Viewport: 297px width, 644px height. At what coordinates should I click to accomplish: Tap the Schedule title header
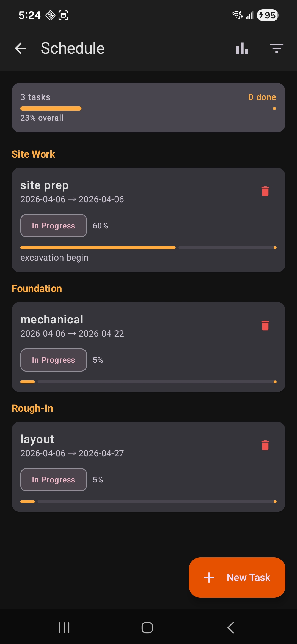pyautogui.click(x=72, y=48)
